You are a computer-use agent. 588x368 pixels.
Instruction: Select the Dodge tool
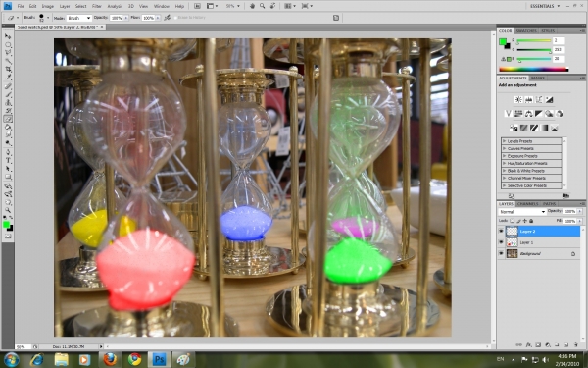8,143
